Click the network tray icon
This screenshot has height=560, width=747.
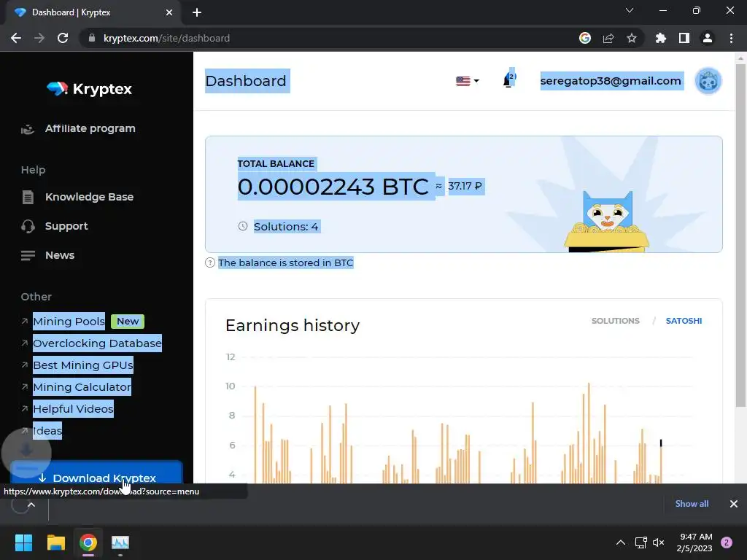(640, 542)
